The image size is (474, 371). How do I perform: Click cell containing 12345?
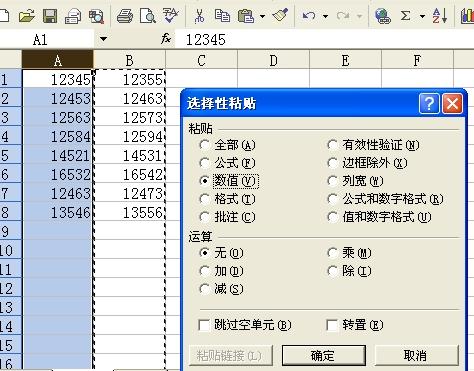[57, 79]
